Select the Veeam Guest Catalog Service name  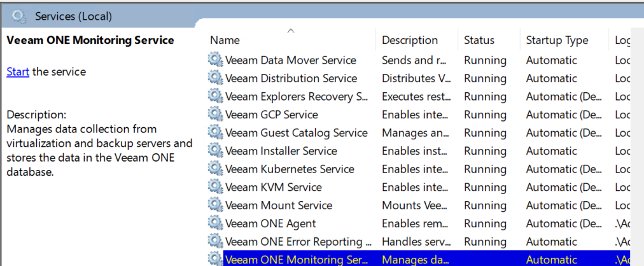(x=297, y=132)
